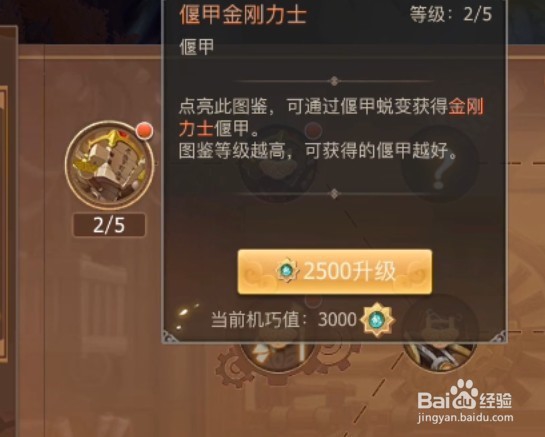This screenshot has width=545, height=437.
Task: Click the 当前机巧值: 3000 label
Action: (x=284, y=319)
